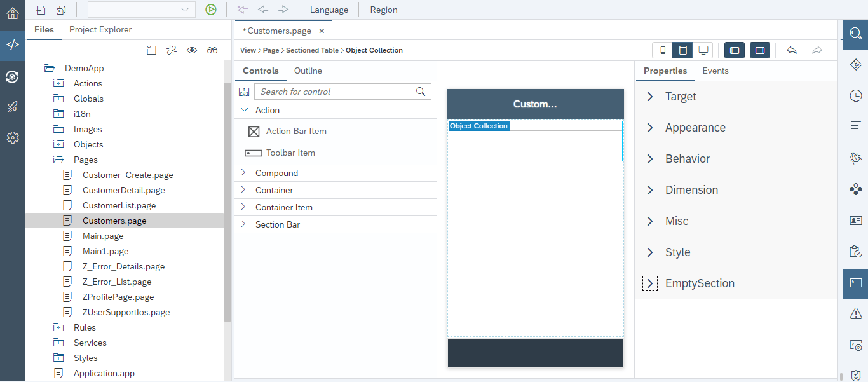Click the run green play button in toolbar

[x=212, y=10]
